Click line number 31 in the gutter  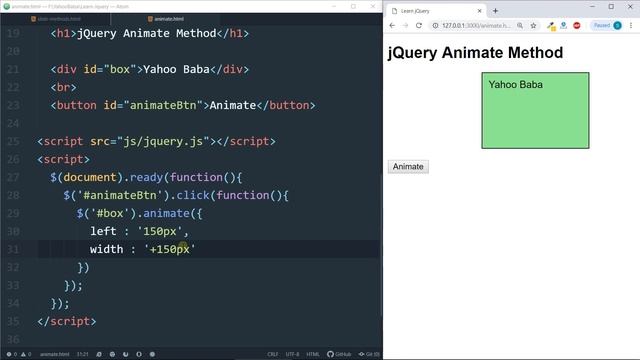pyautogui.click(x=13, y=249)
